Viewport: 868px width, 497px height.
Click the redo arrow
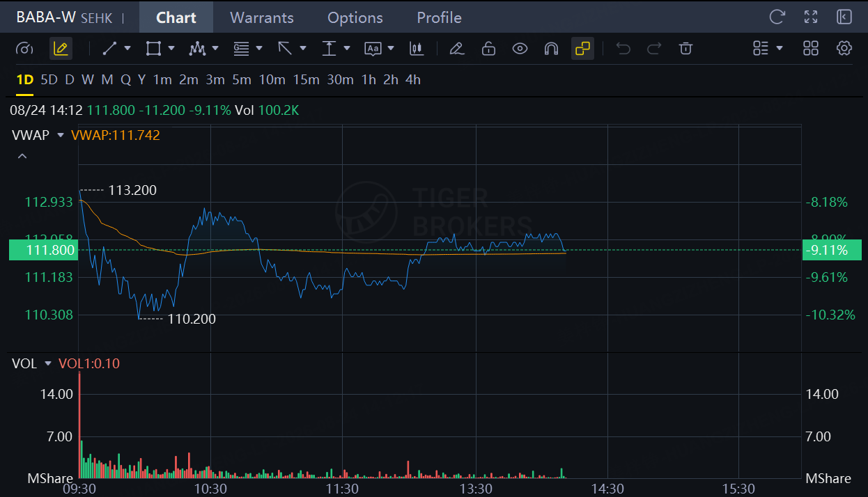pyautogui.click(x=654, y=49)
